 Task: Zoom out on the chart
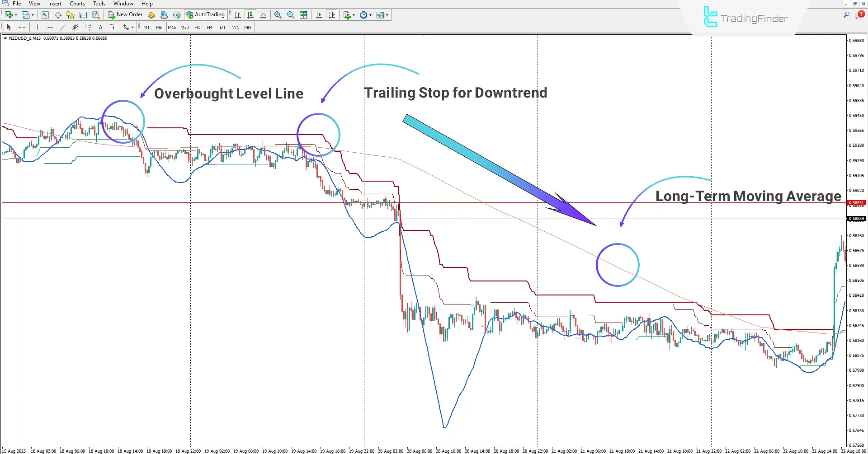[291, 14]
